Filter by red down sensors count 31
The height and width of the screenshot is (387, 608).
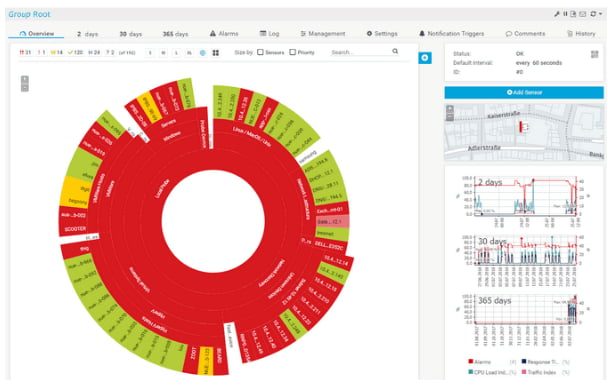[25, 52]
